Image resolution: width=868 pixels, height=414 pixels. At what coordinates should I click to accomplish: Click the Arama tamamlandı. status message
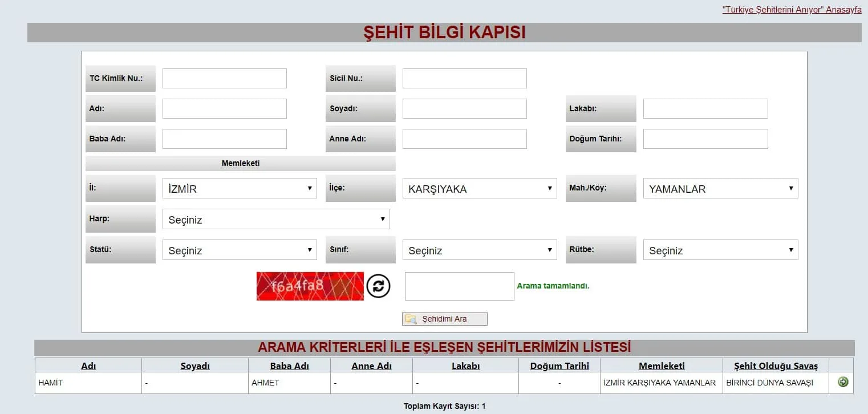[x=553, y=286]
